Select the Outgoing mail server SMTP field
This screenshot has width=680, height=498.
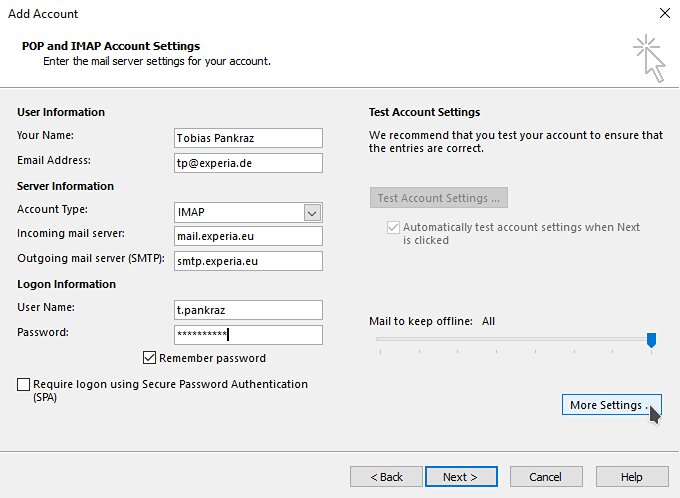(248, 261)
